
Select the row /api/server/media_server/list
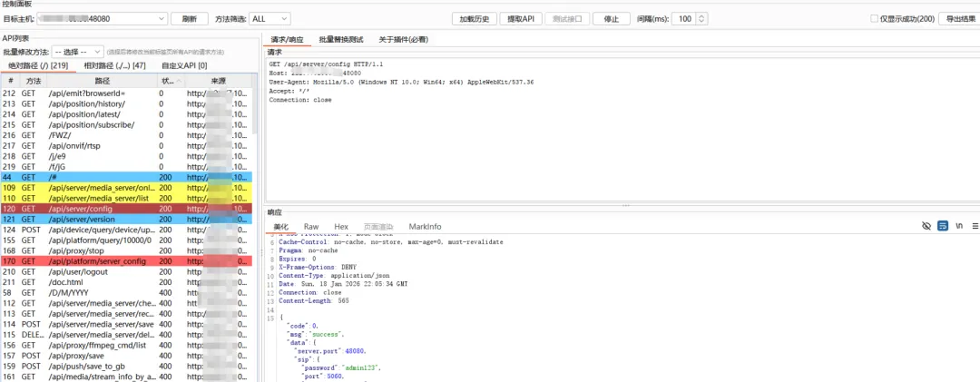point(125,198)
